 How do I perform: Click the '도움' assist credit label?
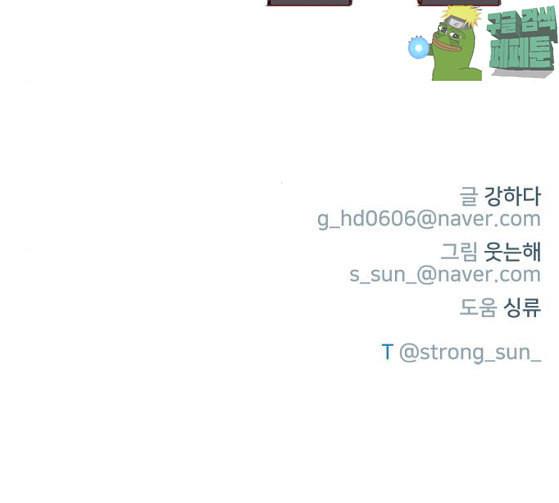[x=478, y=307]
